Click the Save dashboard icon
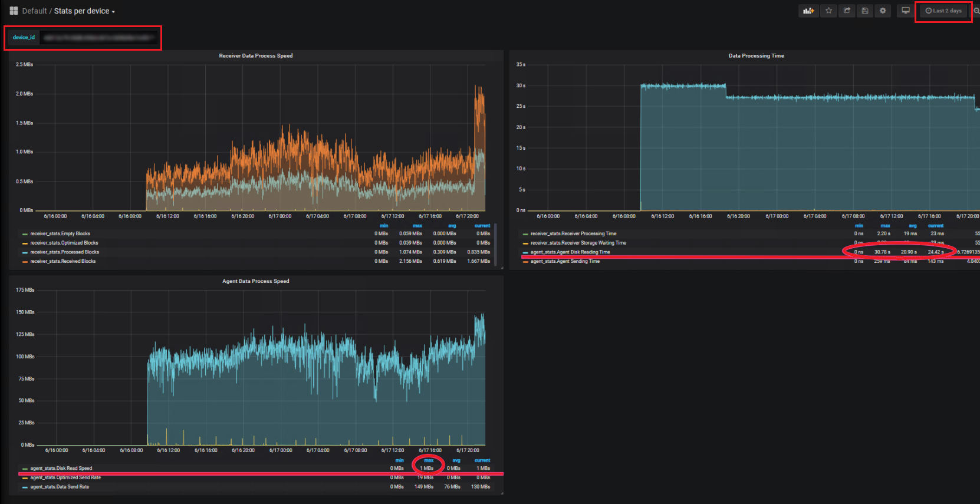 coord(864,11)
